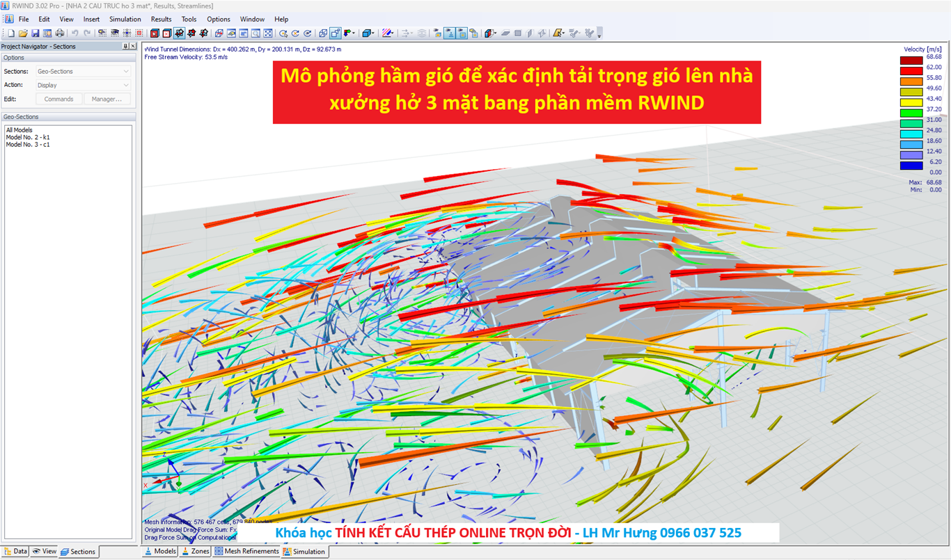
Task: Save the model with the floppy disk icon
Action: (x=35, y=33)
